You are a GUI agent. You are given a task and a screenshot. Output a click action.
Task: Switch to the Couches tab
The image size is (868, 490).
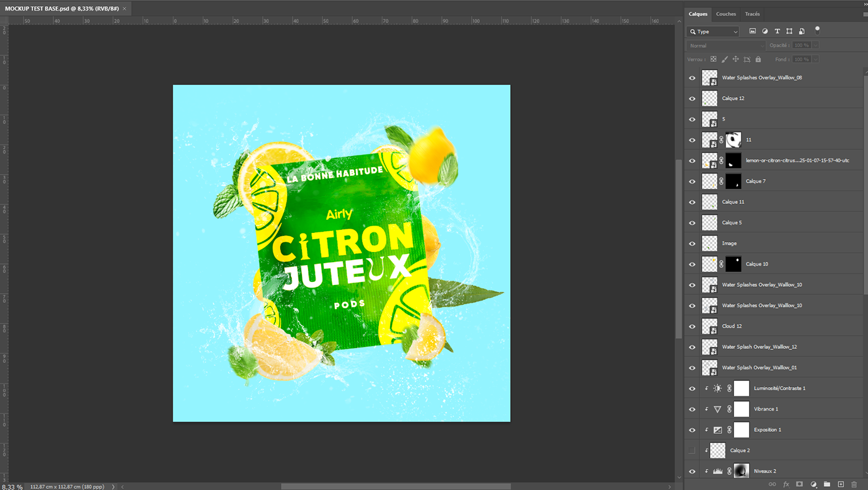(x=726, y=14)
